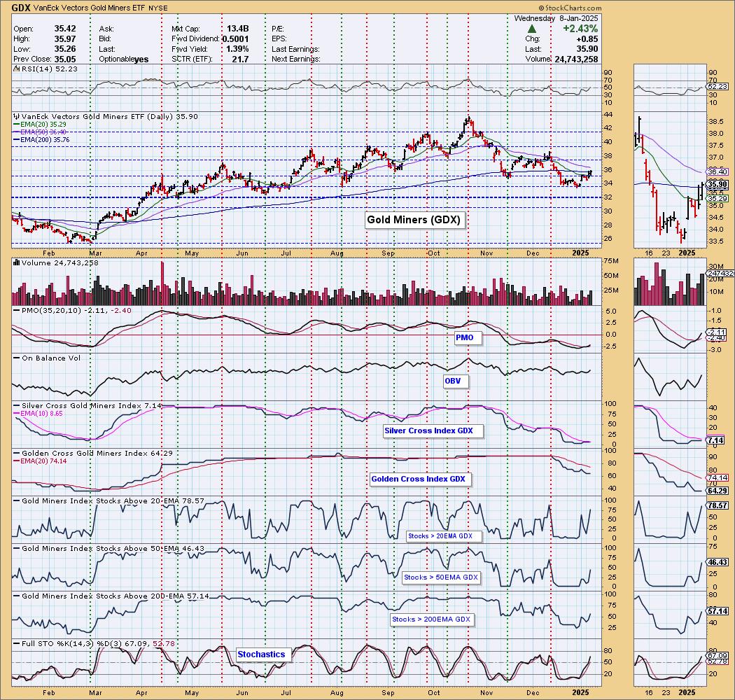Click the 35.90 last price tag
Viewport: 735px width, 700px height.
pos(718,185)
